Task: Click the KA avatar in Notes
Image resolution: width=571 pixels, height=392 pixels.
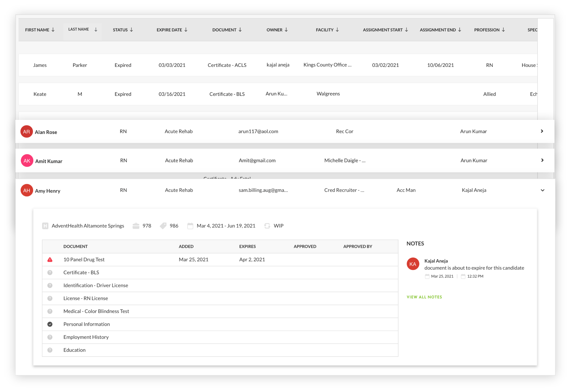Action: (413, 264)
